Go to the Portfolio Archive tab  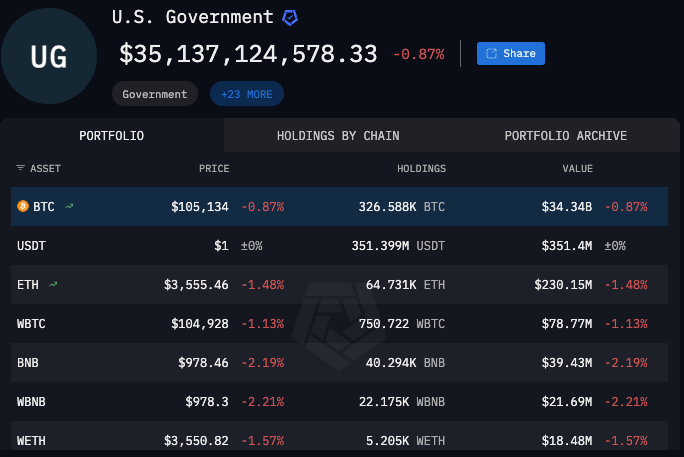pos(565,135)
